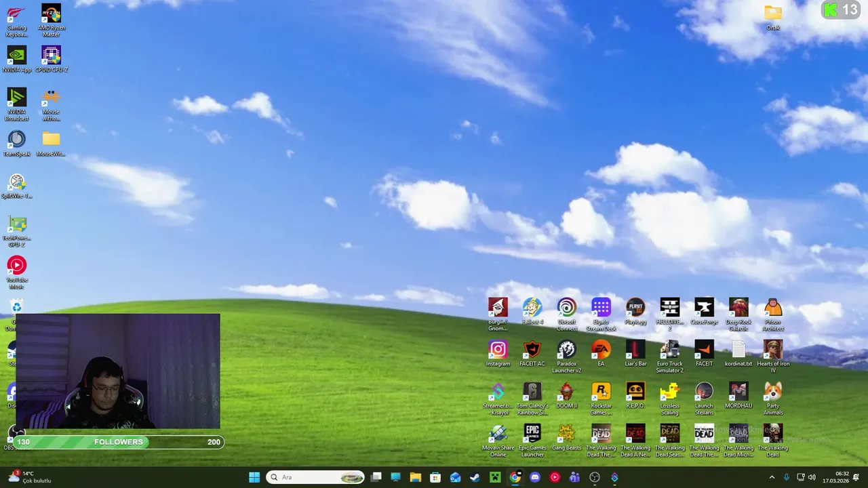
Task: Select the Liar's Bar icon
Action: [x=635, y=354]
